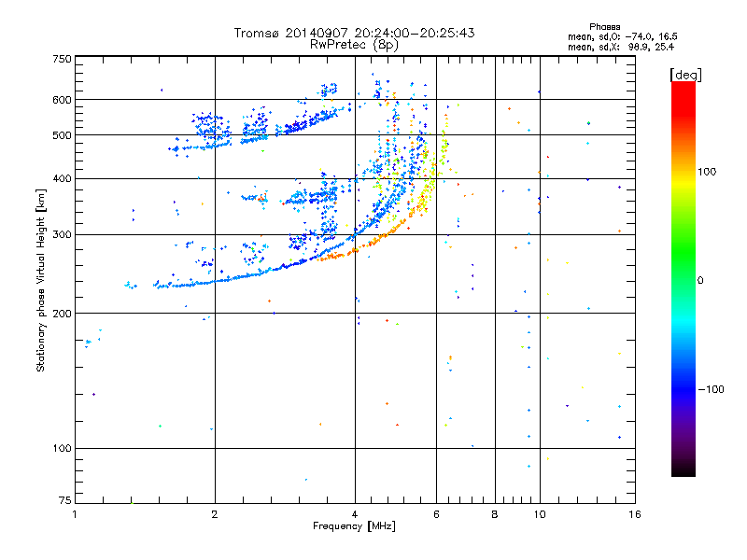Click the '400' height axis tick label
Image resolution: width=747 pixels, height=560 pixels.
click(x=62, y=178)
